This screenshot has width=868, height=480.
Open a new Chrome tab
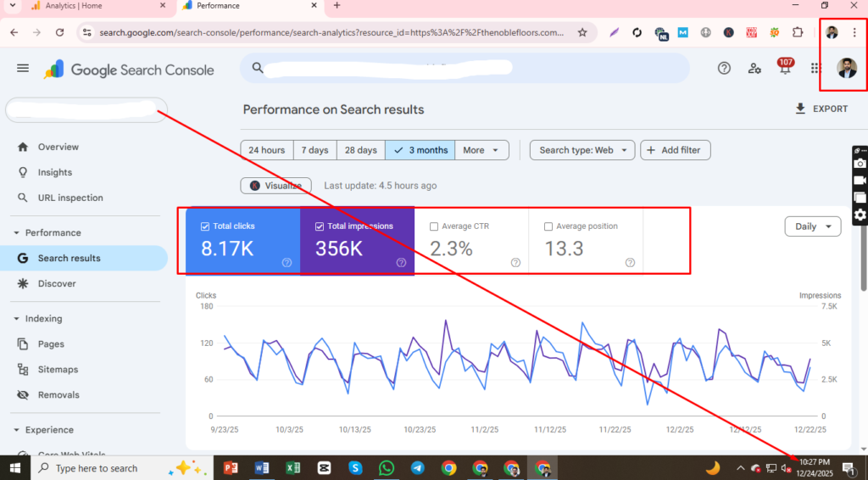coord(337,6)
